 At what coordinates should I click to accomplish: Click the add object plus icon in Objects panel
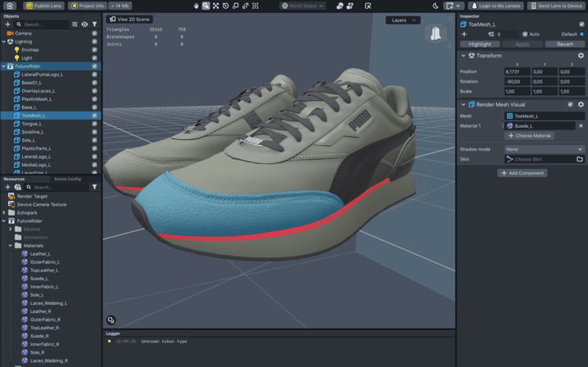pyautogui.click(x=8, y=24)
